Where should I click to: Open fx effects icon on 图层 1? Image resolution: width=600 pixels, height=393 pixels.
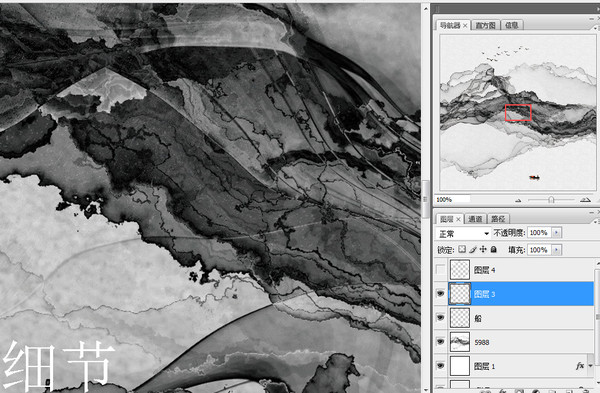[580, 366]
